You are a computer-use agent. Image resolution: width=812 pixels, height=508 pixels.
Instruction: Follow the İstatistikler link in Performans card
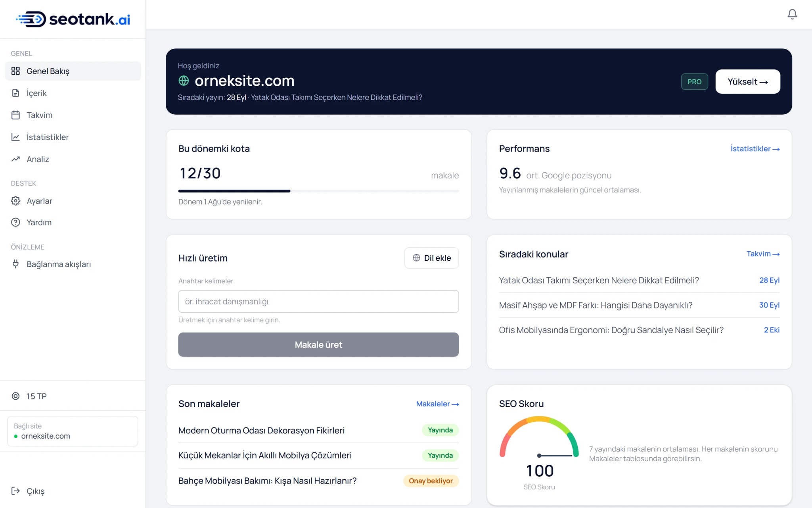(x=755, y=148)
